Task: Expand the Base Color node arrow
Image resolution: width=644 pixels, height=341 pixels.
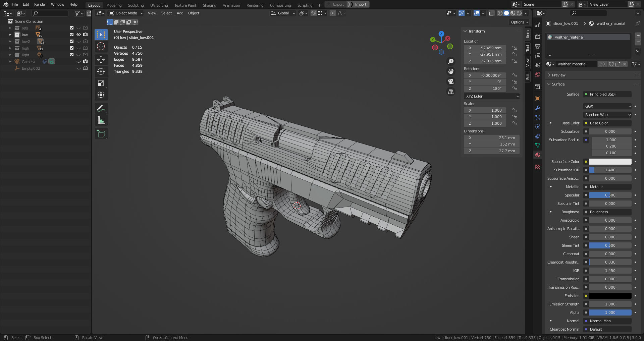Action: point(551,123)
